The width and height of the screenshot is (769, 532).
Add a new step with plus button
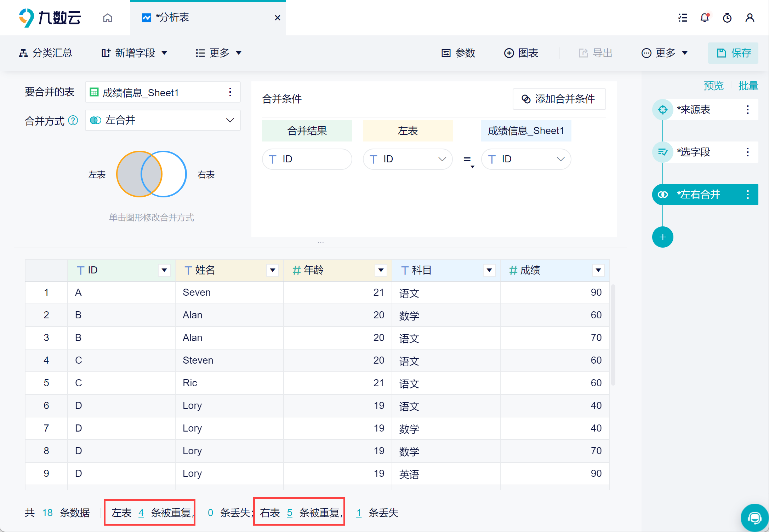point(662,237)
